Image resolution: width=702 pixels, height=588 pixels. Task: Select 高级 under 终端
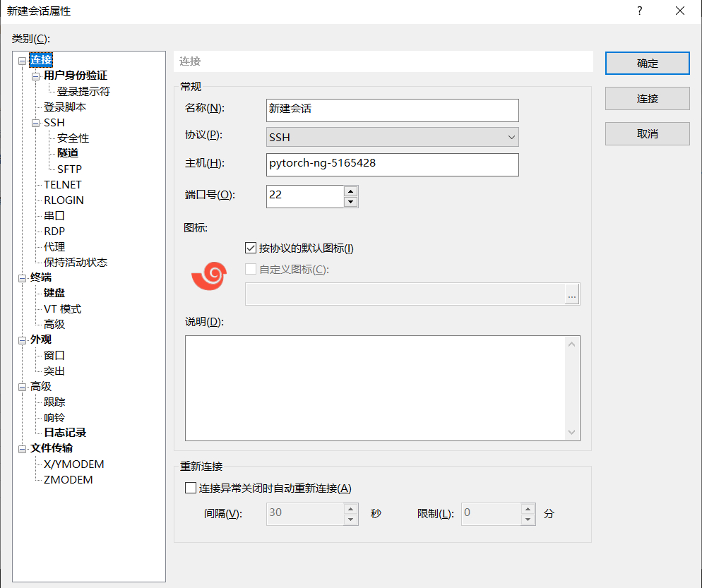point(54,324)
